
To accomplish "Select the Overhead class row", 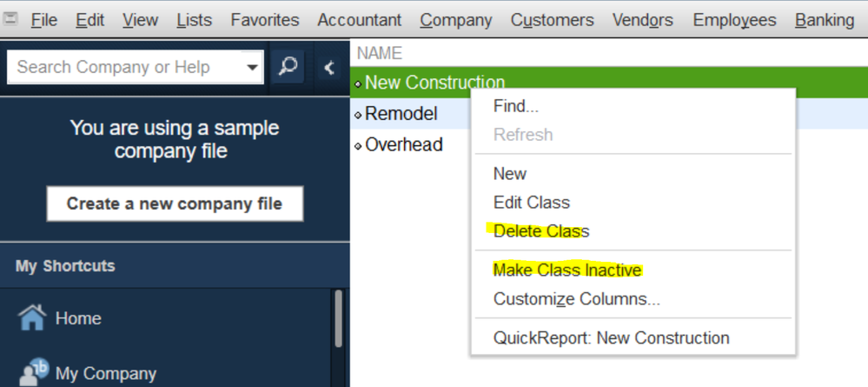I will pos(404,145).
